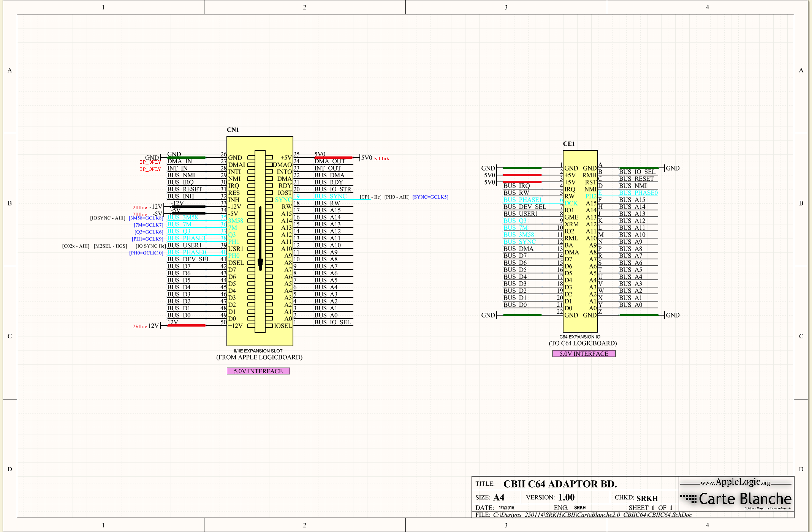This screenshot has height=532, width=812.
Task: Select the -12V power port left of CN1
Action: pos(156,207)
